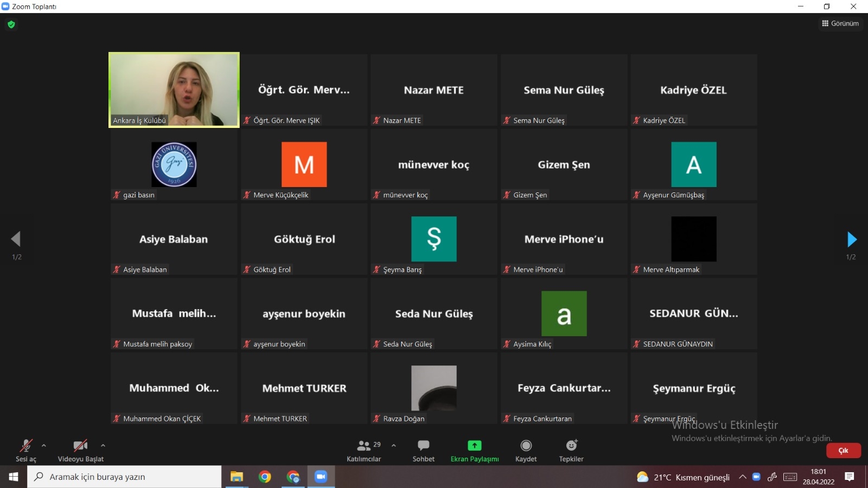Click green encryption shield icon
The width and height of the screenshot is (868, 488).
point(11,24)
